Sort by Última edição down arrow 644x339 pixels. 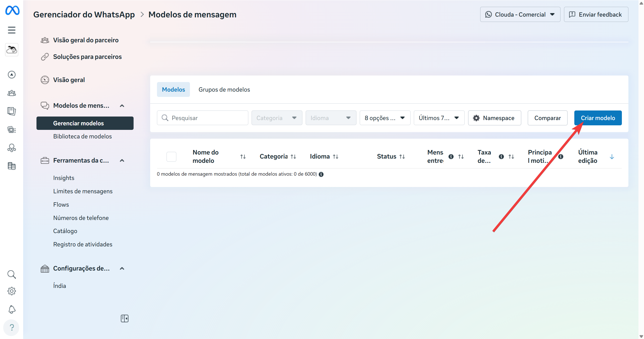(612, 157)
